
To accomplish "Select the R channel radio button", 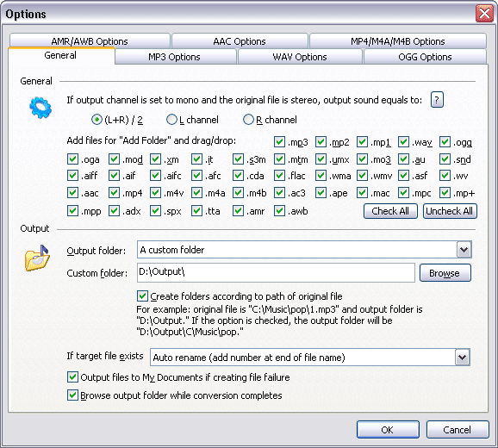I will pyautogui.click(x=248, y=120).
